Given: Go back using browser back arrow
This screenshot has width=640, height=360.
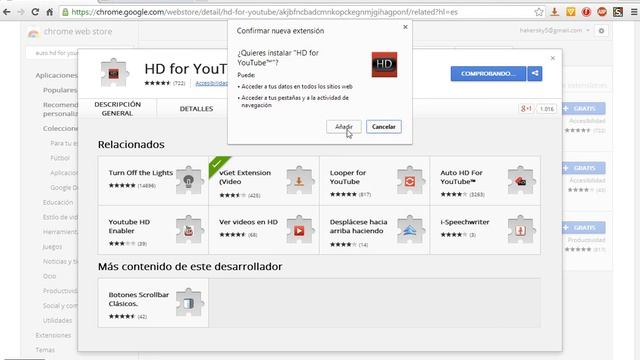Looking at the screenshot, I should [7, 12].
